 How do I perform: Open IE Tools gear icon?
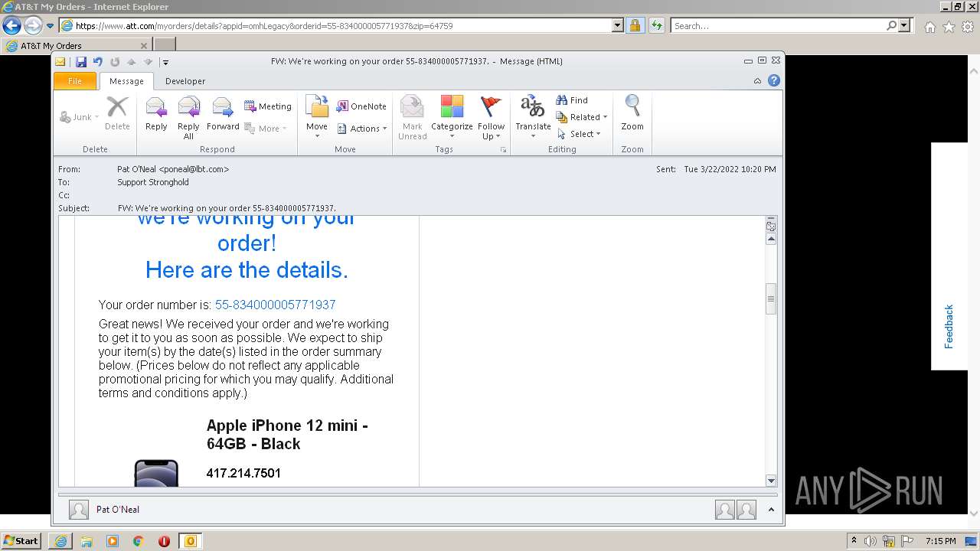click(x=968, y=27)
